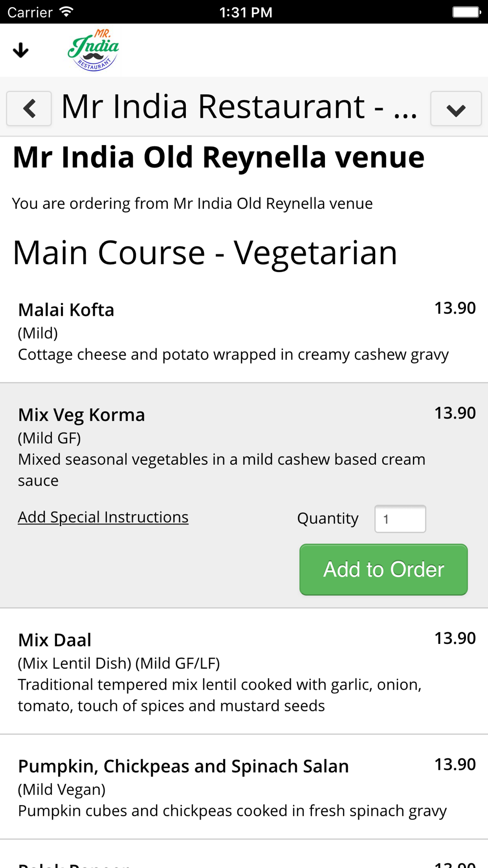This screenshot has width=488, height=868.
Task: Choose Pumpkin, Chickpeas and Spinach Salan
Action: 244,787
